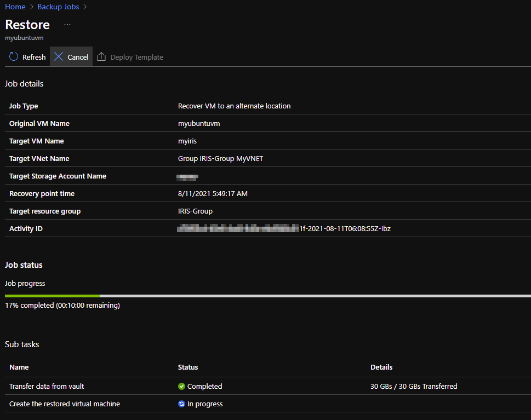Click the Target Storage Account Name label
The image size is (531, 420).
(x=58, y=176)
